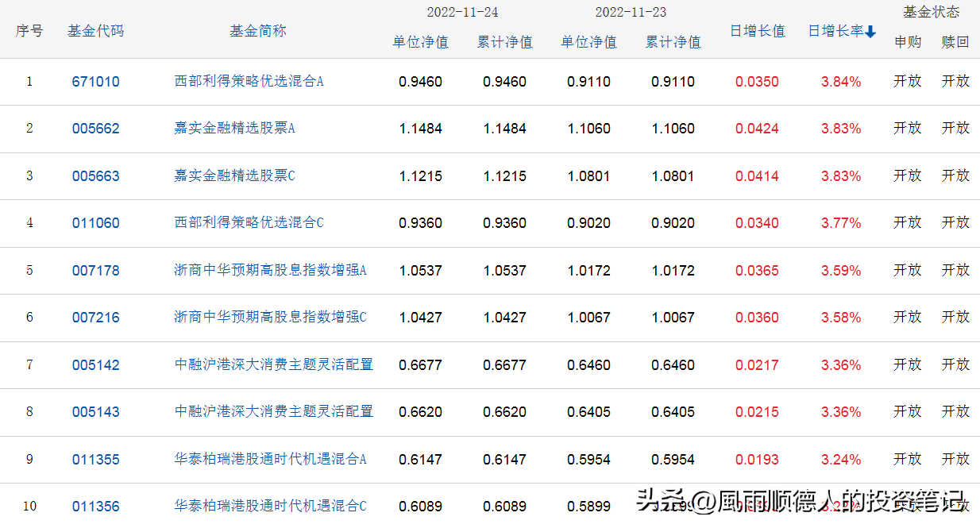Open fund code 005662 link
Image resolution: width=980 pixels, height=528 pixels.
(95, 129)
